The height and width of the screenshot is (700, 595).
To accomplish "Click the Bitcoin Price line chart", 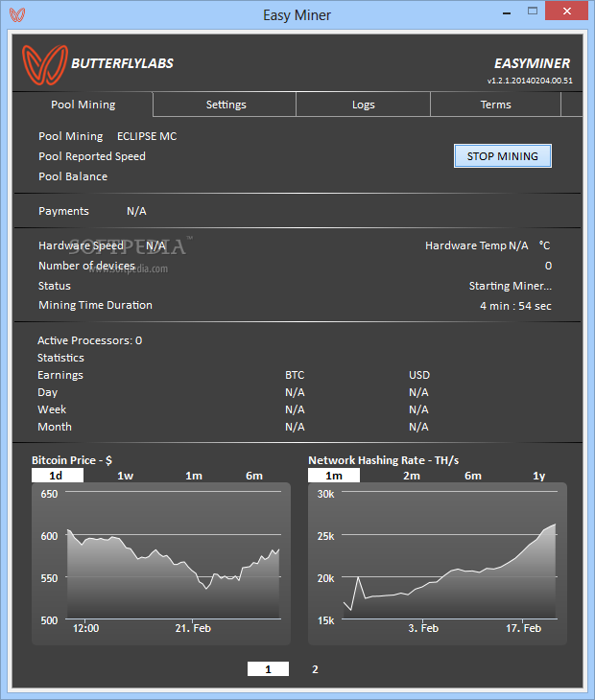I will (161, 564).
